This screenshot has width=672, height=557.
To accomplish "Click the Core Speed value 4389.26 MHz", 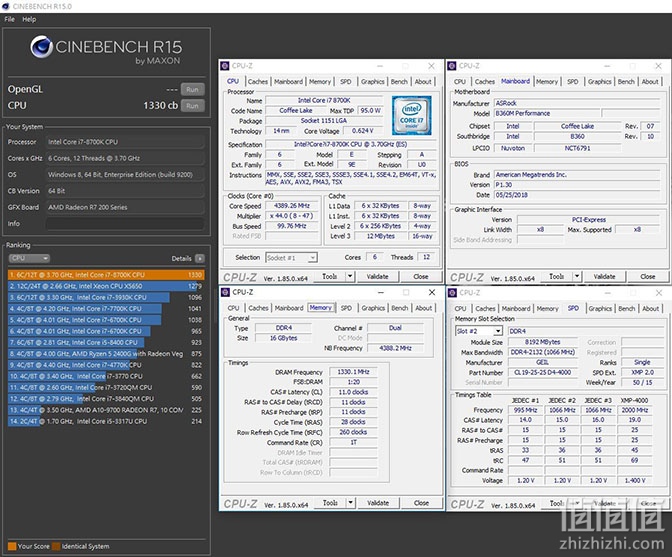I will pyautogui.click(x=291, y=206).
